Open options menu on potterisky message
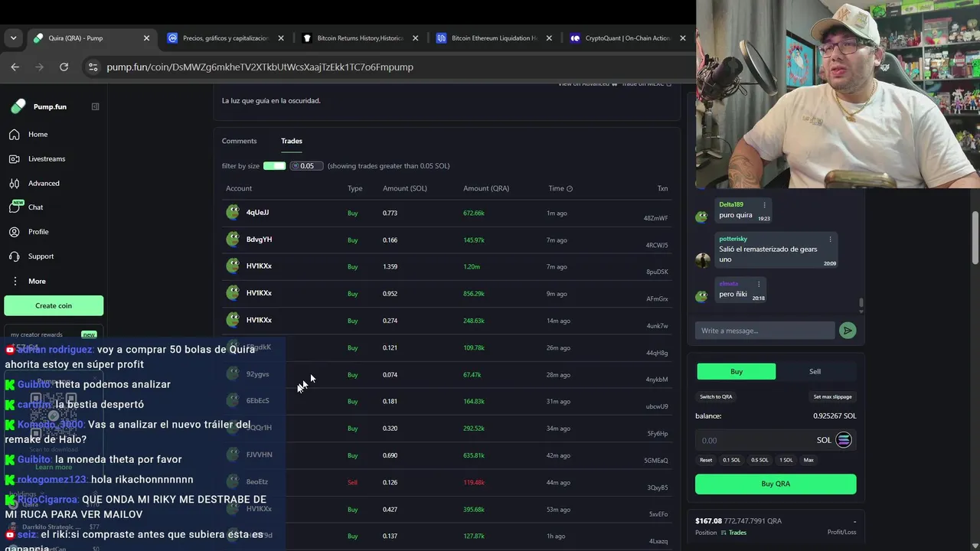This screenshot has height=551, width=980. click(x=830, y=239)
